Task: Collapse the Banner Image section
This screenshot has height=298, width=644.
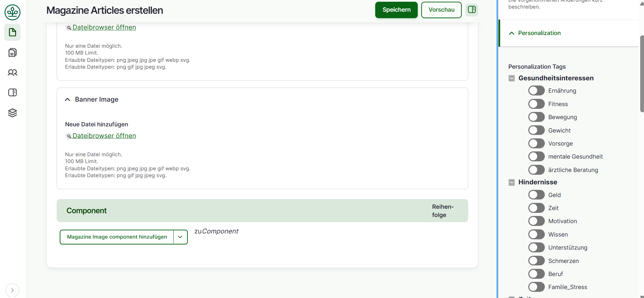Action: click(68, 100)
